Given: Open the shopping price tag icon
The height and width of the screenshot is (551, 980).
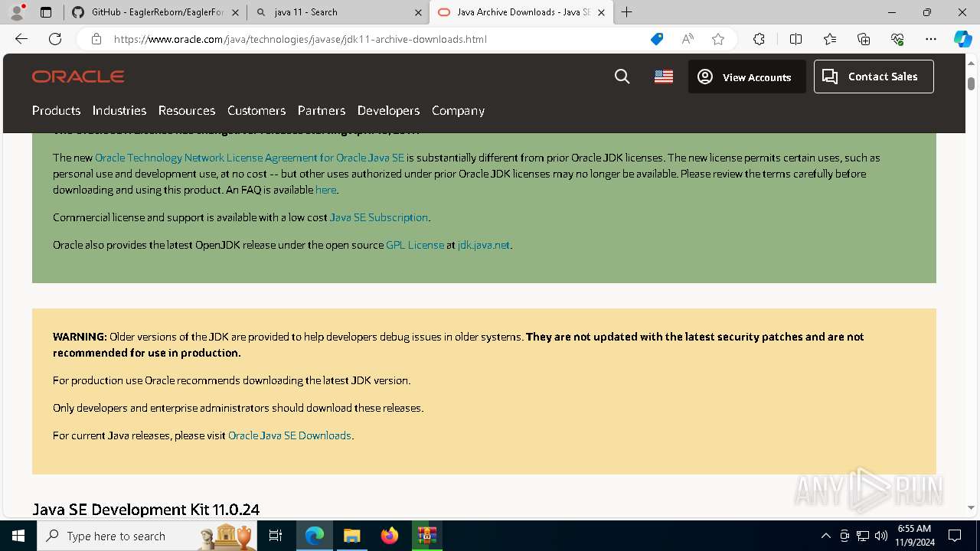Looking at the screenshot, I should (656, 39).
